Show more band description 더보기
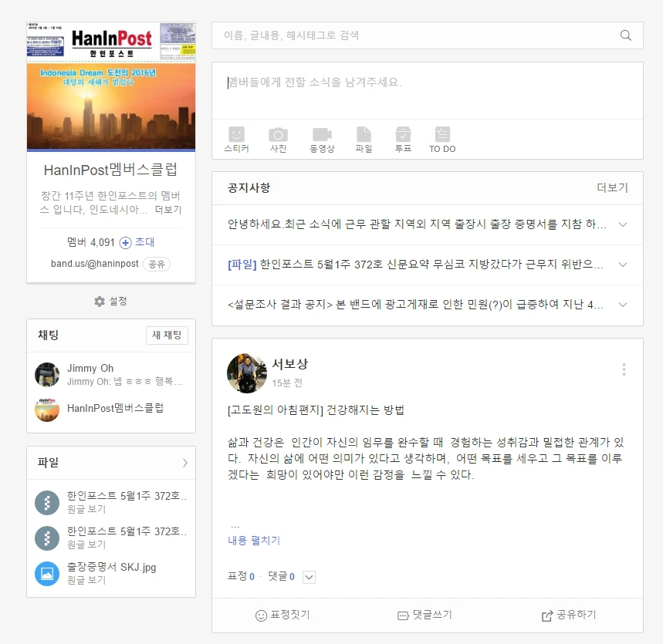The width and height of the screenshot is (663, 644). coord(167,210)
